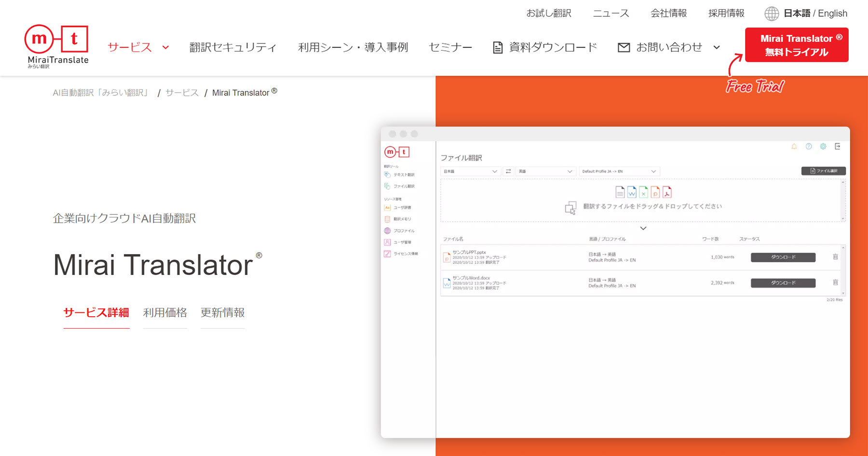Click the MiraiTranslate logo in the header
This screenshot has height=456, width=868.
(x=56, y=46)
